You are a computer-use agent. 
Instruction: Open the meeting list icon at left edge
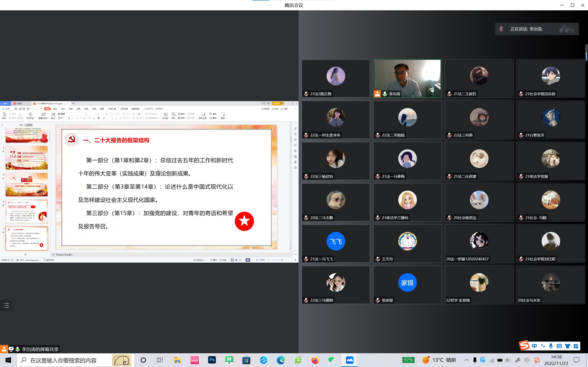click(x=6, y=305)
